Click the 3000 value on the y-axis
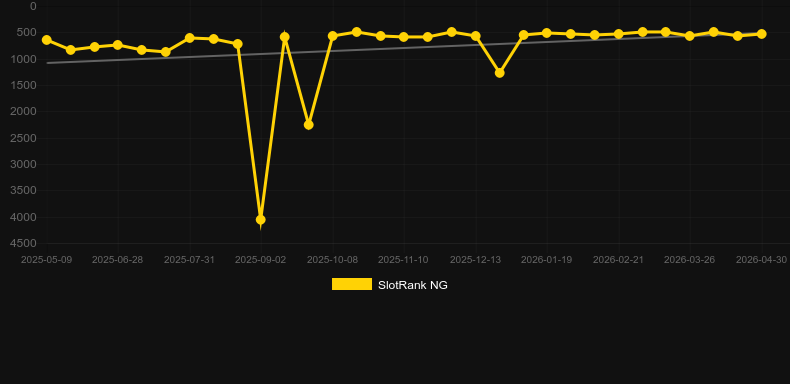Image resolution: width=790 pixels, height=384 pixels. point(24,164)
